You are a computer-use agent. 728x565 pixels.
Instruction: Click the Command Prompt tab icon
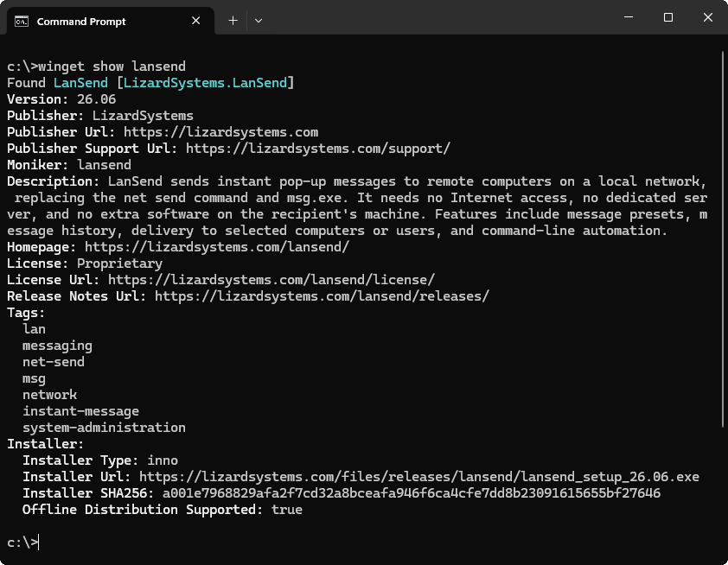point(22,22)
